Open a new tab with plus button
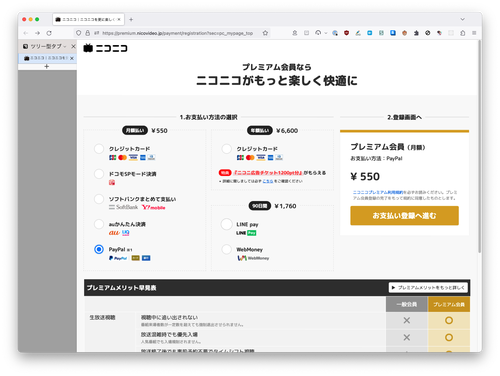The width and height of the screenshot is (500, 376). (131, 19)
